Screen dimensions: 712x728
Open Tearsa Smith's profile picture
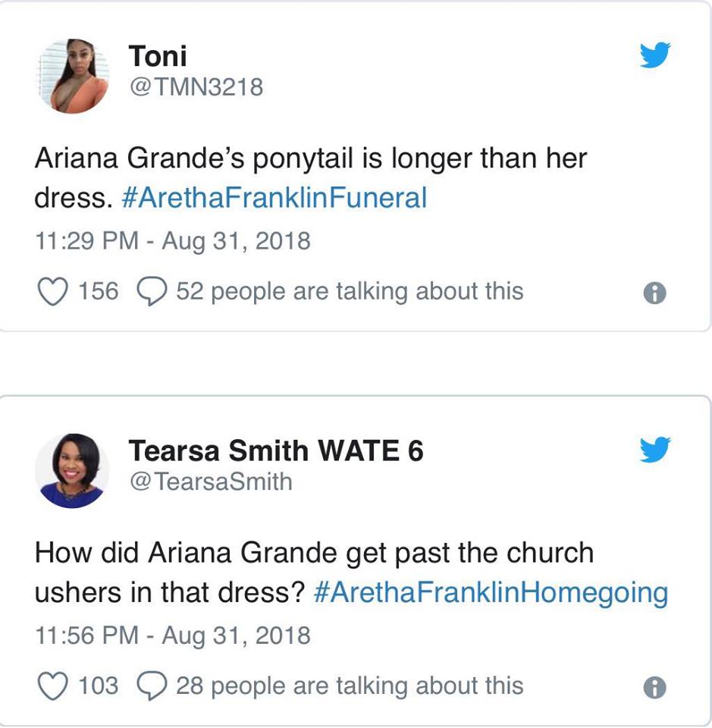73,470
